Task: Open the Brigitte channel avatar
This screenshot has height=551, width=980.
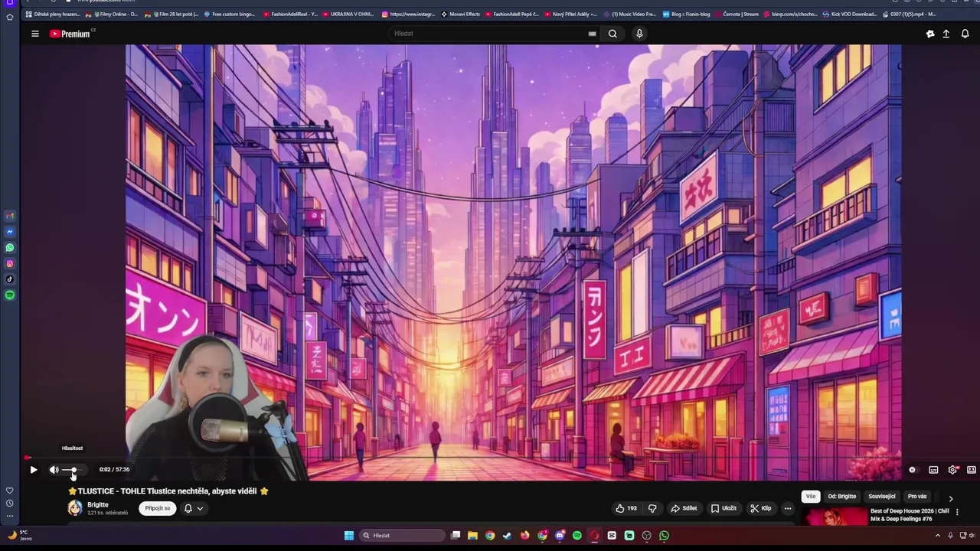Action: pos(75,508)
